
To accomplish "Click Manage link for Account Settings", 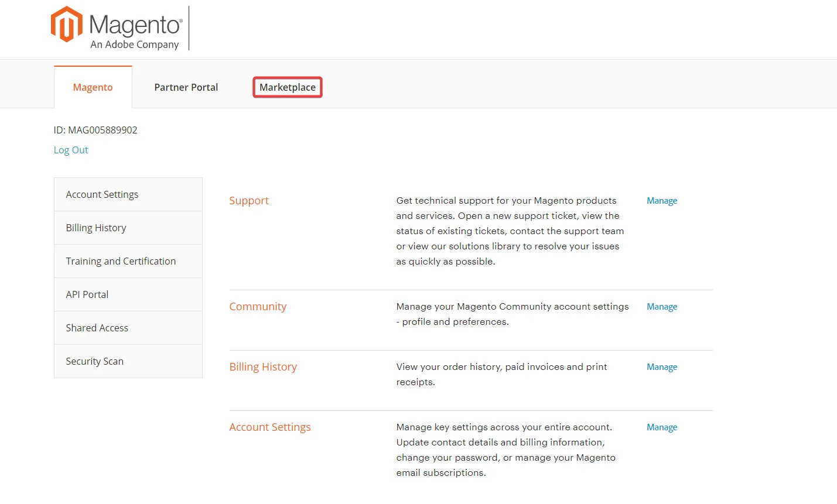I will point(662,427).
